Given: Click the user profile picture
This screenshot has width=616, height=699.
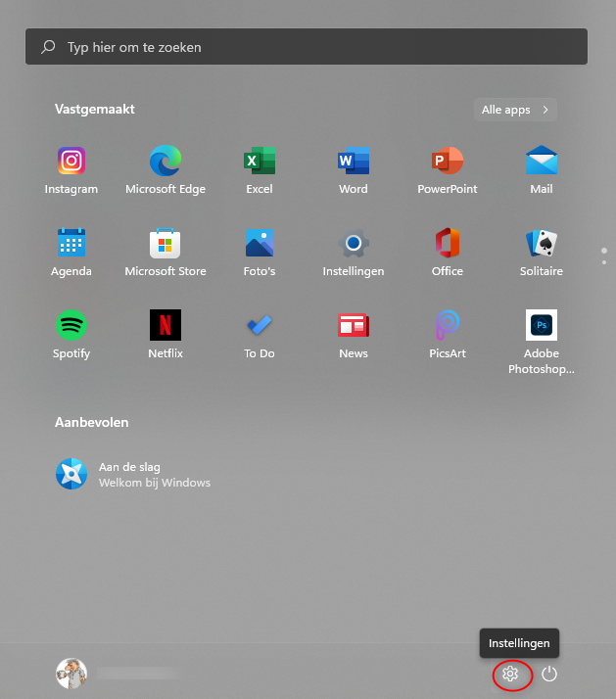Looking at the screenshot, I should 71,674.
